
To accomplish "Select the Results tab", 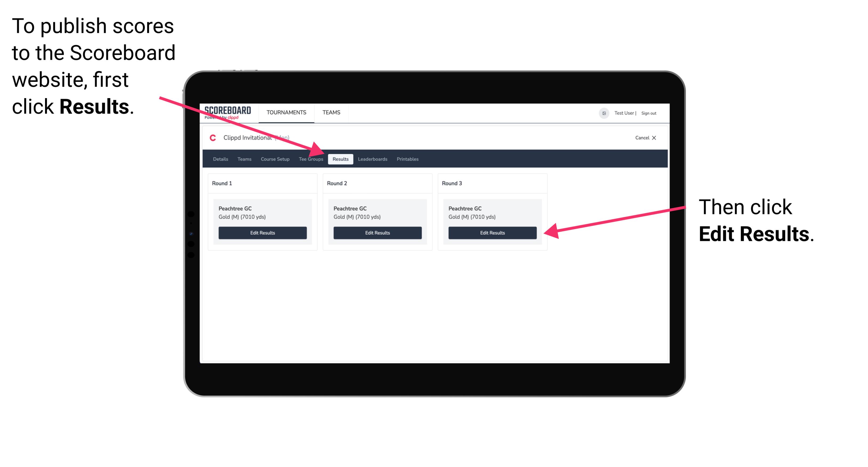I will (x=340, y=159).
